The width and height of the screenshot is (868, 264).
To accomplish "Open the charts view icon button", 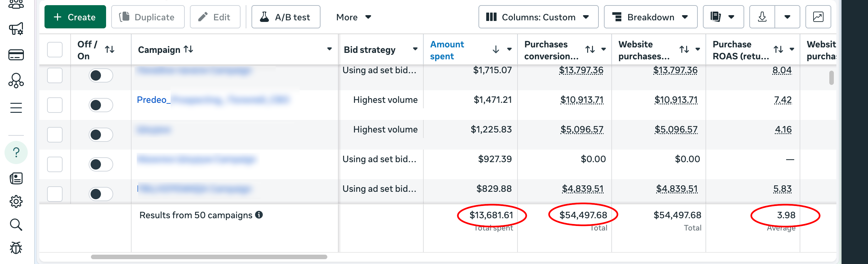I will click(x=818, y=17).
